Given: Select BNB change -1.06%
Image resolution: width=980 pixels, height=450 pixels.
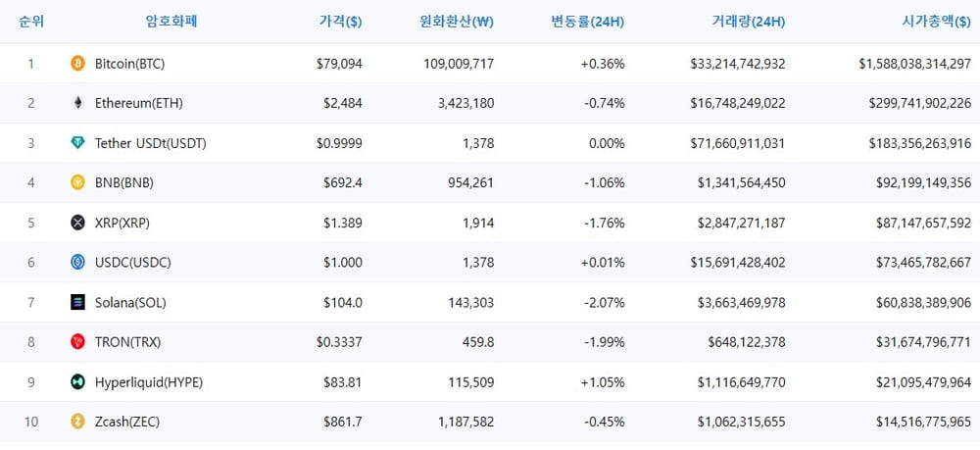Looking at the screenshot, I should pos(604,183).
